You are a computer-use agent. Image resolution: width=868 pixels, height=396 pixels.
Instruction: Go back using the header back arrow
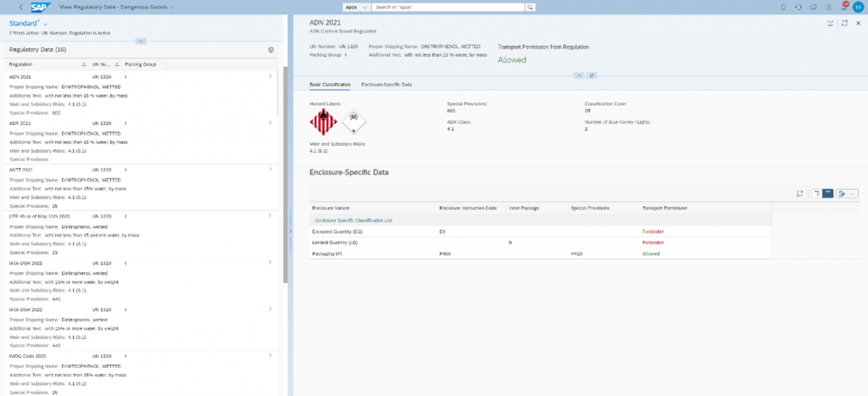point(20,7)
